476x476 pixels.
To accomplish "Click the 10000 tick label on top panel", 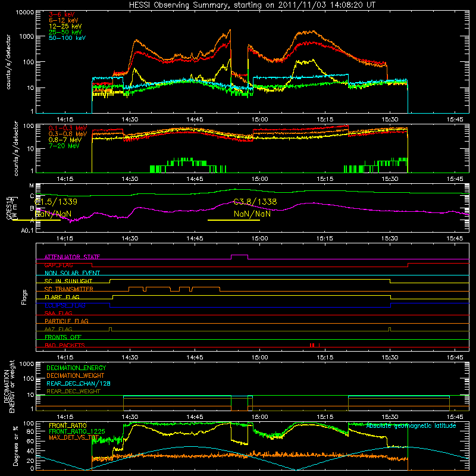I will 25,12.
